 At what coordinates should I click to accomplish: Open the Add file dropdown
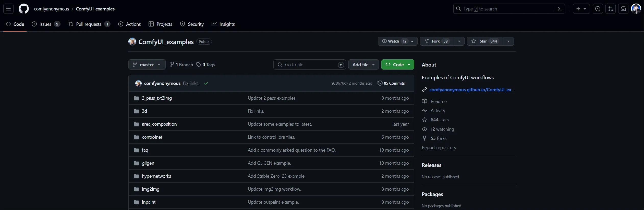(x=363, y=65)
